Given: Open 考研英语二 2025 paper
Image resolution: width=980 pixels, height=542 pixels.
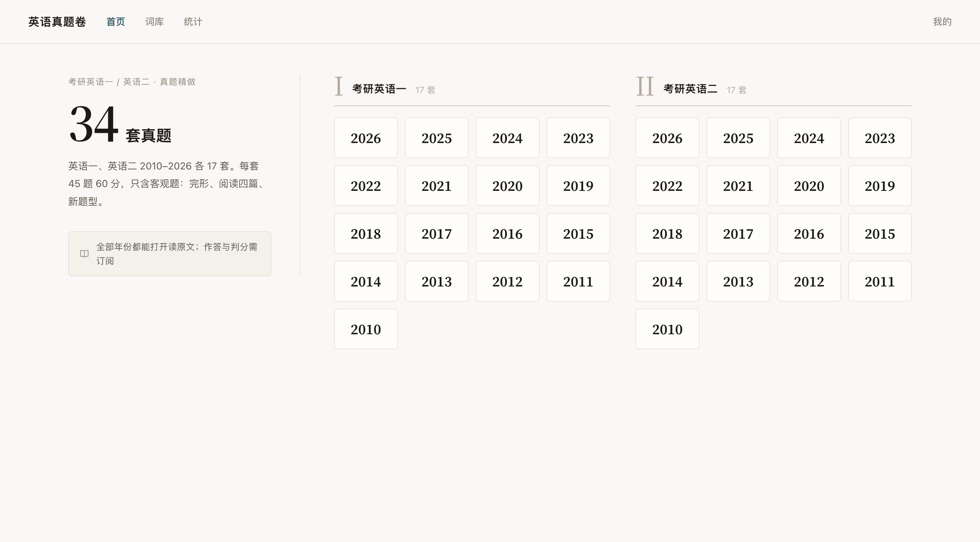Looking at the screenshot, I should [738, 138].
